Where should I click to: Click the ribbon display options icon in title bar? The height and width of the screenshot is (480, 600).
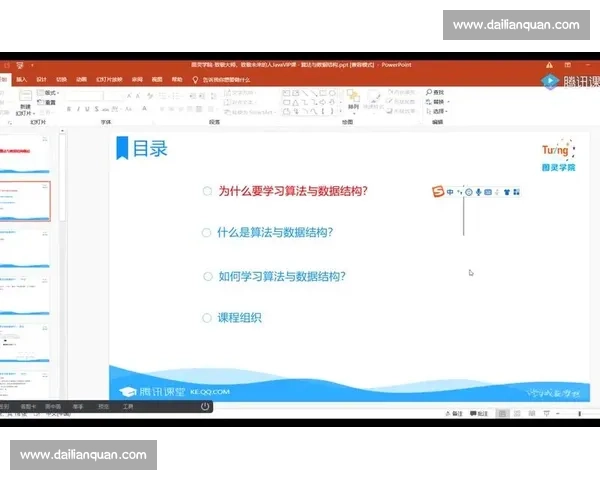[x=568, y=65]
